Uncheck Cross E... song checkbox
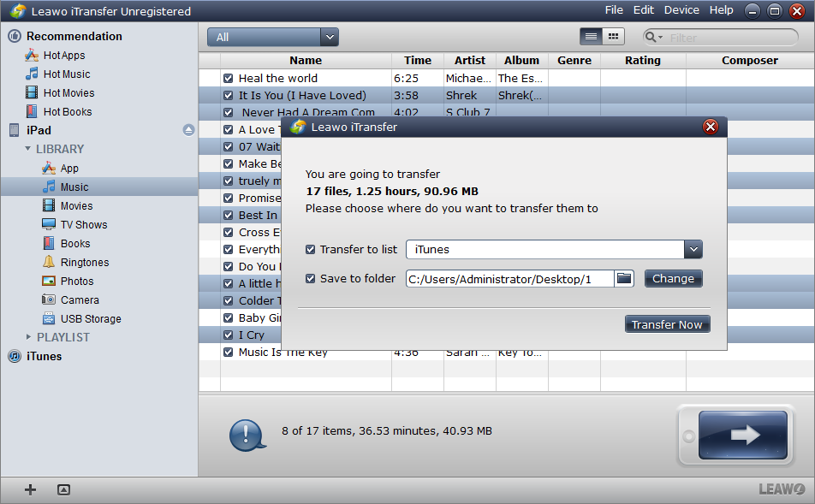Image resolution: width=815 pixels, height=504 pixels. click(x=229, y=232)
